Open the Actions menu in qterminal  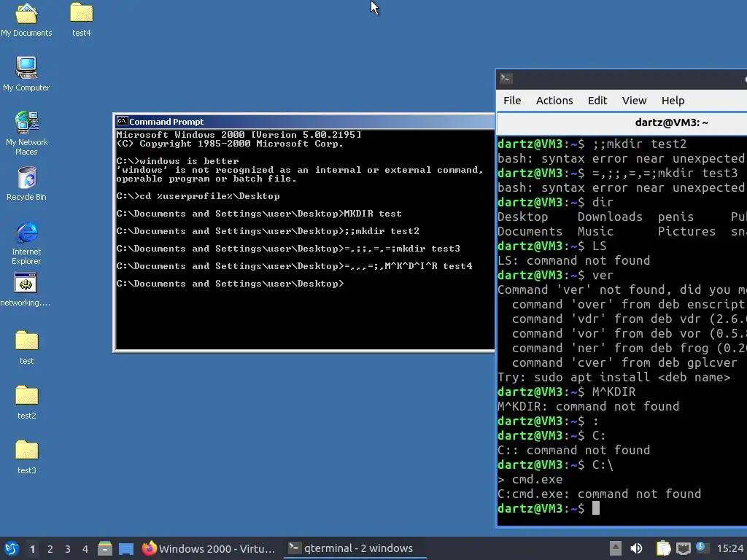click(554, 101)
